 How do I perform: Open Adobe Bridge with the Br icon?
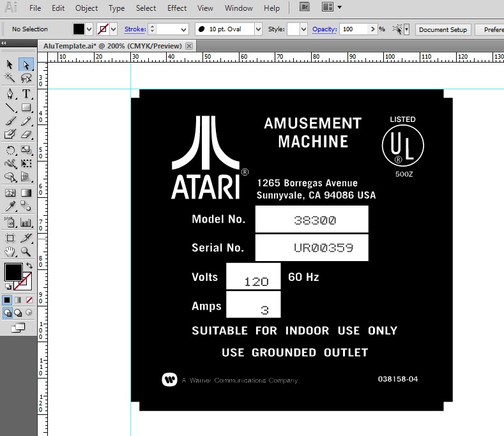[305, 7]
